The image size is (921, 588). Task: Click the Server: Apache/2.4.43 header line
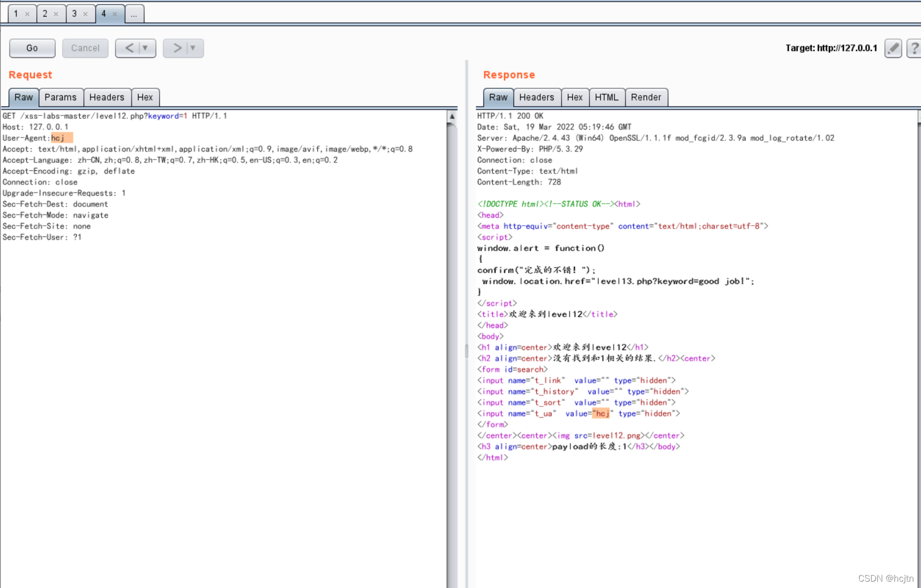(x=656, y=138)
